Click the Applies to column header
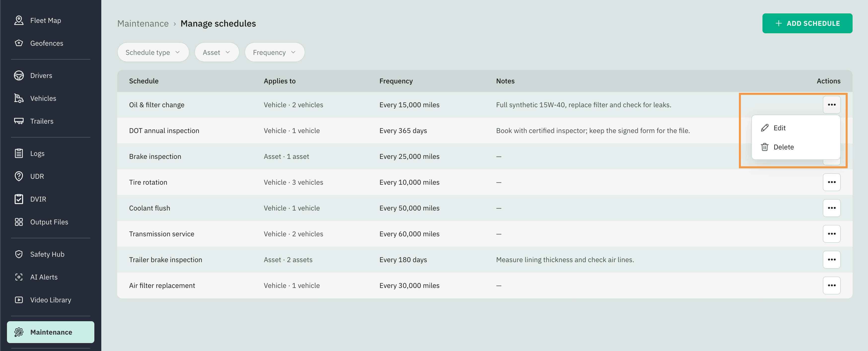Viewport: 868px width, 351px height. coord(279,81)
